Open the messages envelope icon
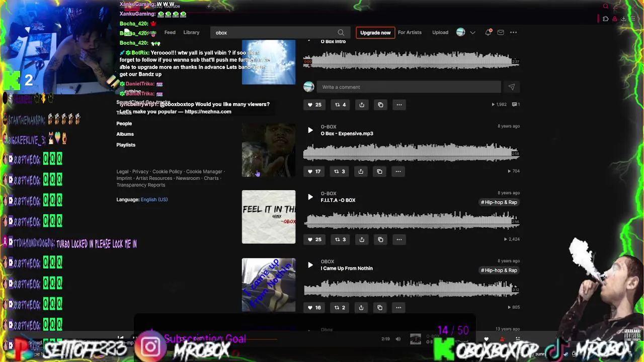The height and width of the screenshot is (362, 644). 501,33
